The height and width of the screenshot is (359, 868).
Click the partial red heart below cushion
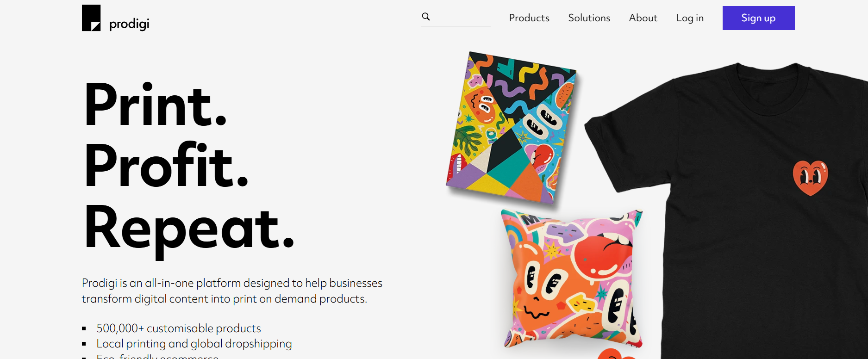(616, 354)
